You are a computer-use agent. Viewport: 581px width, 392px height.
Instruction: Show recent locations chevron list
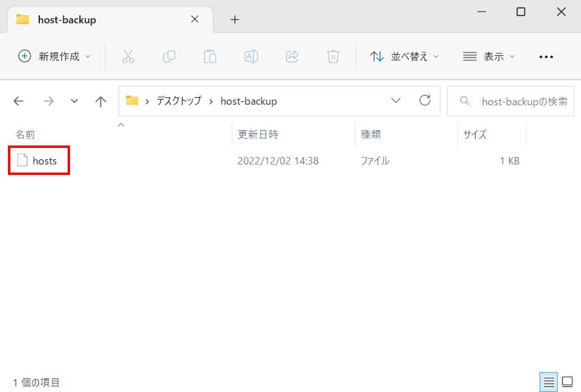(74, 101)
